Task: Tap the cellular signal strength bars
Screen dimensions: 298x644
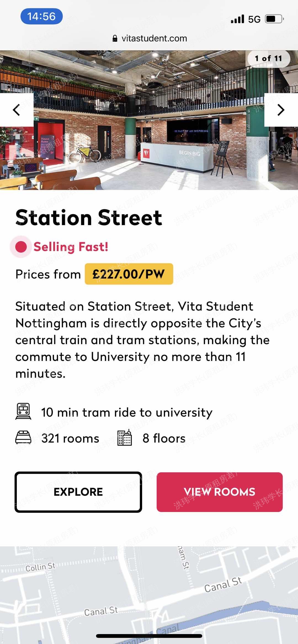Action: [238, 19]
